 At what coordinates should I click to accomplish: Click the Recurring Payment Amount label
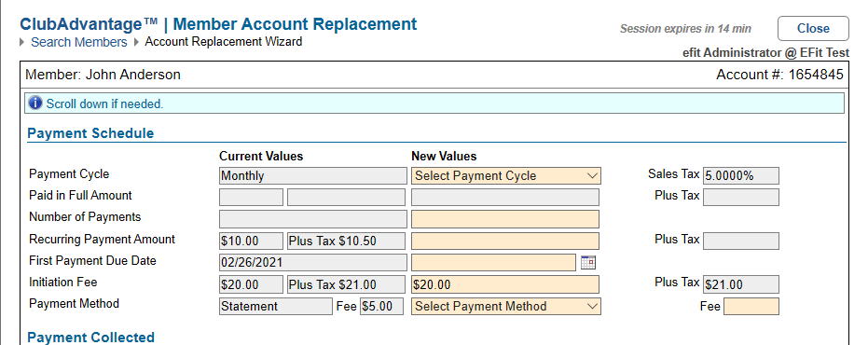point(102,240)
